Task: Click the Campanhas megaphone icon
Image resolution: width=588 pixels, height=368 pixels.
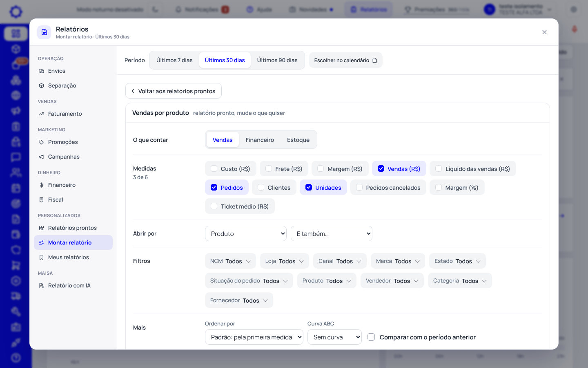Action: tap(41, 157)
